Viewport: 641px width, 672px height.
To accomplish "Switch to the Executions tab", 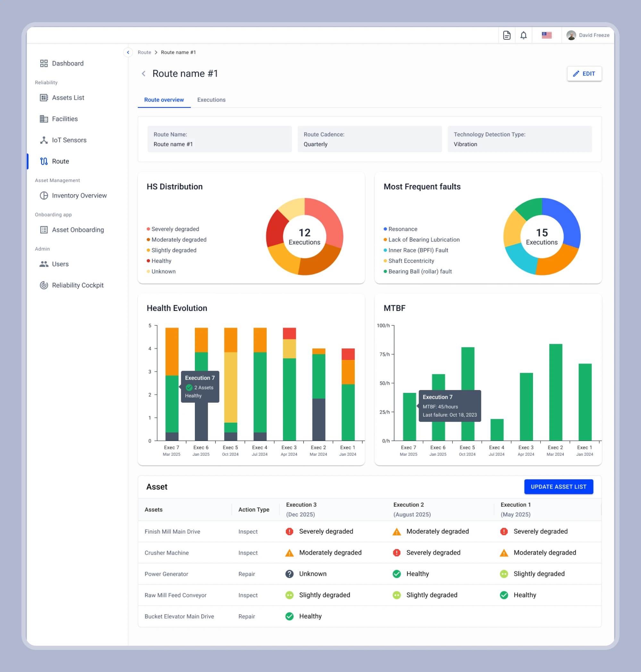I will pos(211,100).
